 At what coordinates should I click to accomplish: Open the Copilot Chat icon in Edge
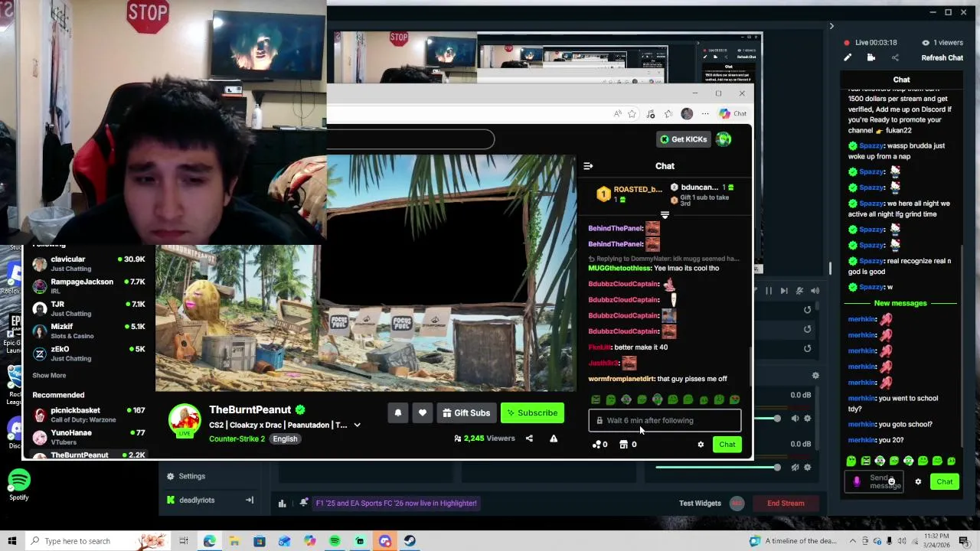coord(733,114)
